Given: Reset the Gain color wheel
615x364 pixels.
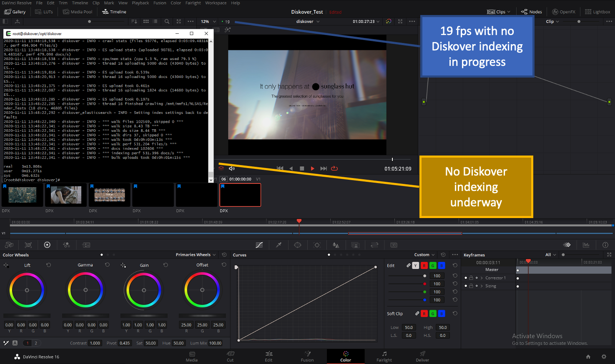Looking at the screenshot, I should pos(166,265).
